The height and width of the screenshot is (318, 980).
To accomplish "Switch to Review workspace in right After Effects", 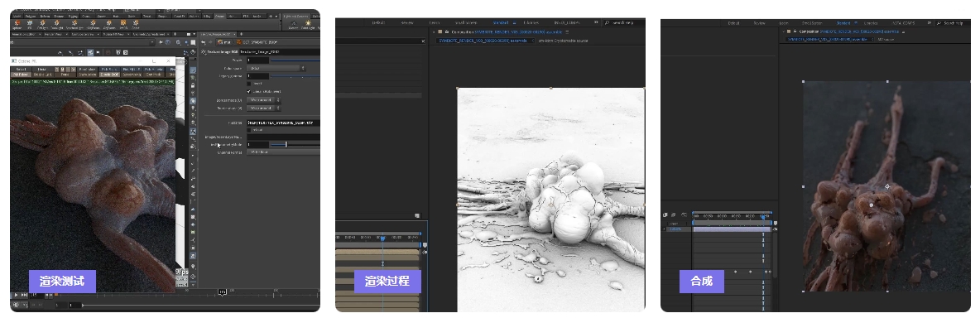I will 759,23.
